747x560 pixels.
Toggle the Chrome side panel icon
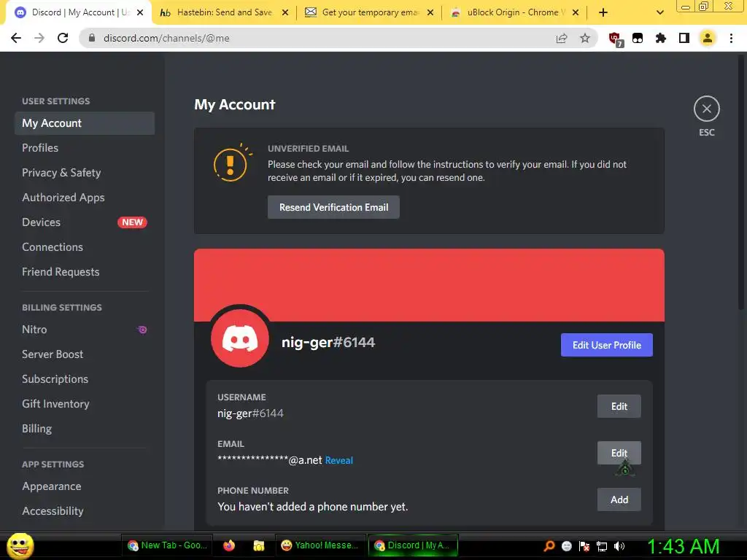point(684,38)
